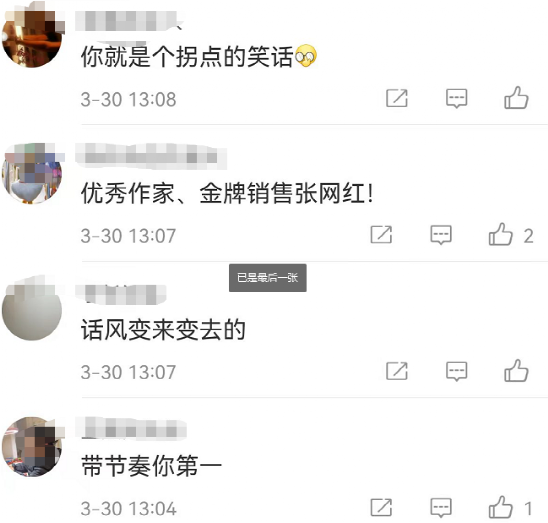
Task: Open avatar of first commenter at 13:08
Action: [x=32, y=37]
